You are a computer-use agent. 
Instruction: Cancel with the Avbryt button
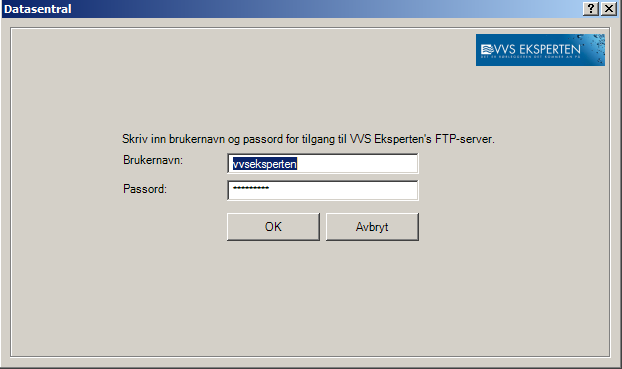(x=372, y=227)
